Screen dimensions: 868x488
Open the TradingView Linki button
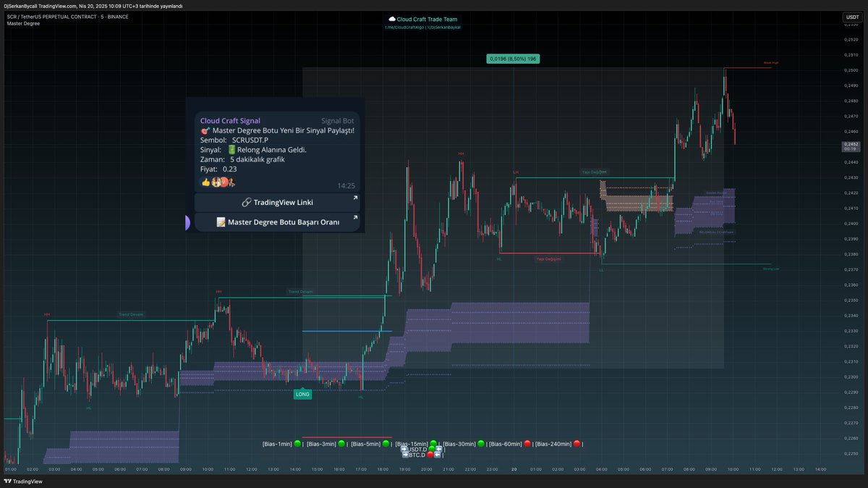point(277,202)
